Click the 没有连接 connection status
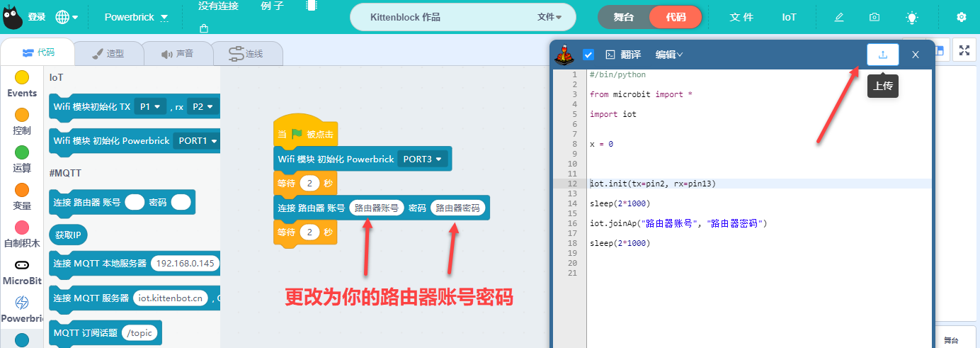Image resolution: width=980 pixels, height=348 pixels. click(218, 6)
